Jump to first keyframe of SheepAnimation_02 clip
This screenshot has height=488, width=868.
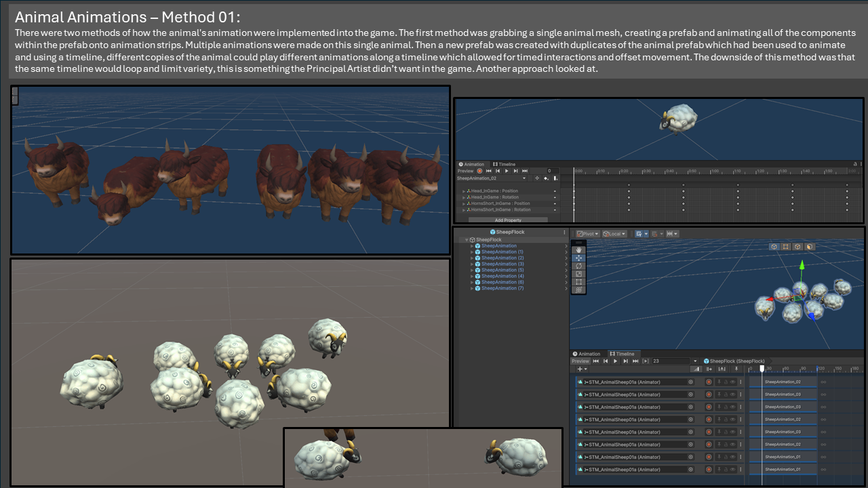point(488,171)
